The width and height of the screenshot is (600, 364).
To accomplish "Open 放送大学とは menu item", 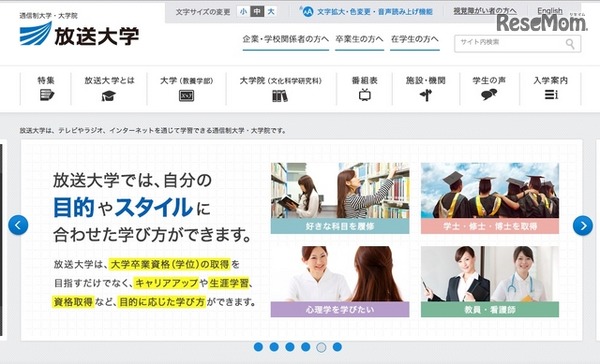I will (109, 80).
